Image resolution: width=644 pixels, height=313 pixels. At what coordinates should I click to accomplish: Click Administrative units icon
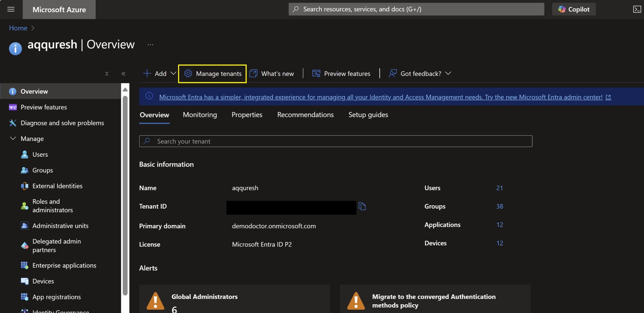point(24,226)
